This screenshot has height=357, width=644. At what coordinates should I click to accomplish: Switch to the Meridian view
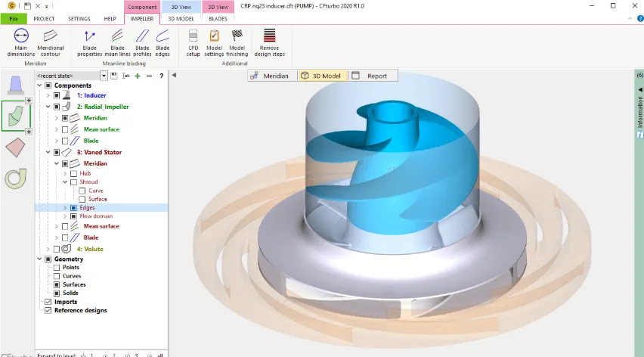272,76
